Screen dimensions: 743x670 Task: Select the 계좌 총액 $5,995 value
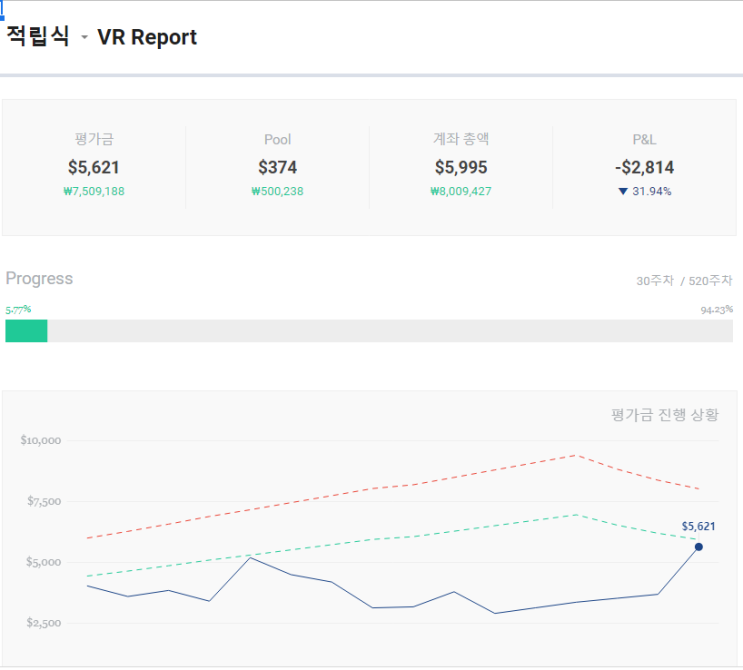(x=461, y=167)
